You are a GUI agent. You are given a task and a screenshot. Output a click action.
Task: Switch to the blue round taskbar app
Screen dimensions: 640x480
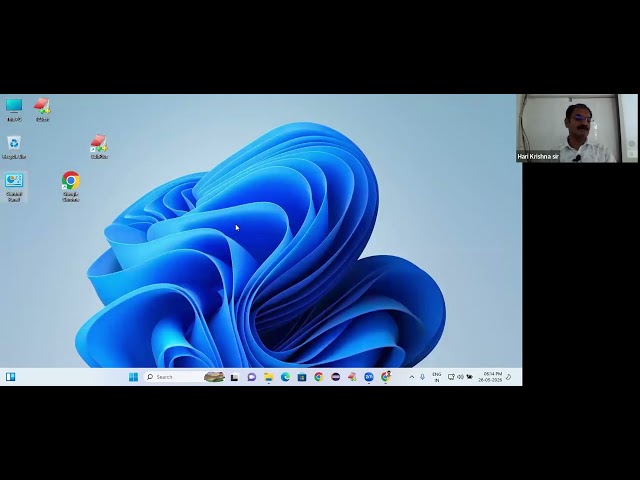pyautogui.click(x=369, y=377)
